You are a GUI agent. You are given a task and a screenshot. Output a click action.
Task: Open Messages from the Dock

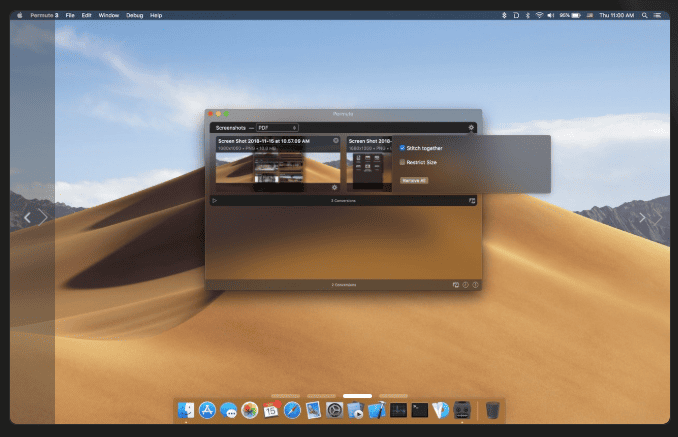tap(229, 410)
